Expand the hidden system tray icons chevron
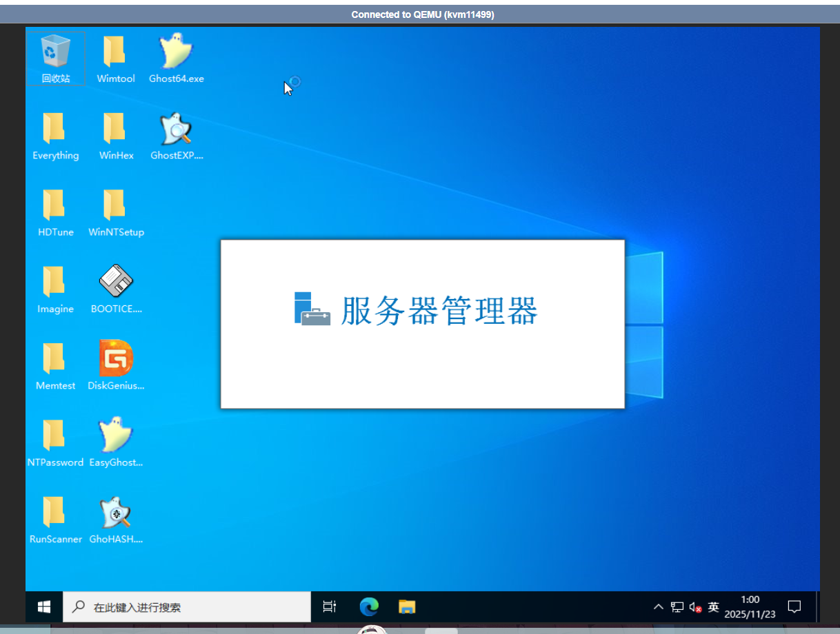 (x=658, y=607)
